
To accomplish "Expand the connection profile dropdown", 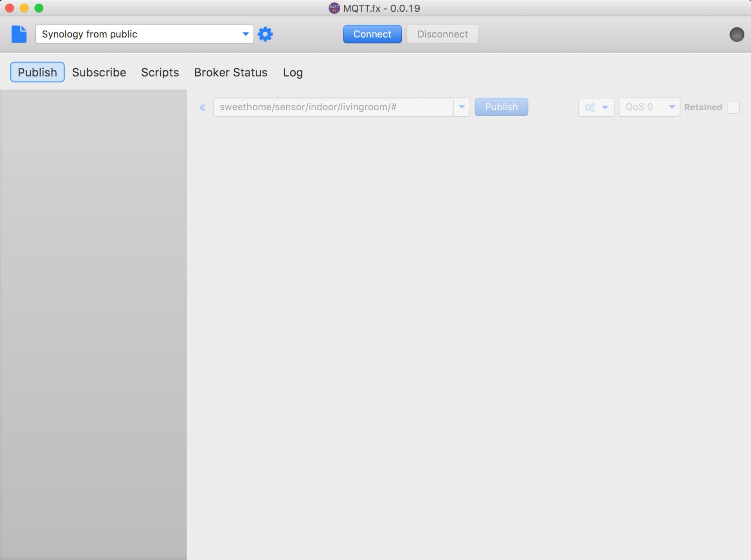I will (x=245, y=34).
